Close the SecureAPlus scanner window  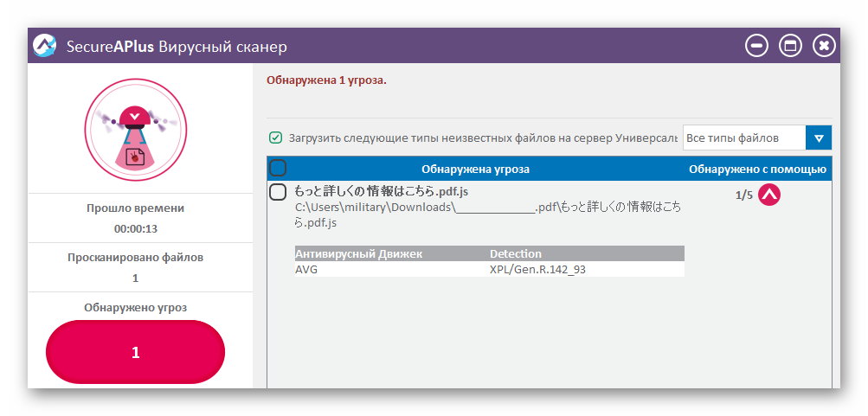click(824, 45)
